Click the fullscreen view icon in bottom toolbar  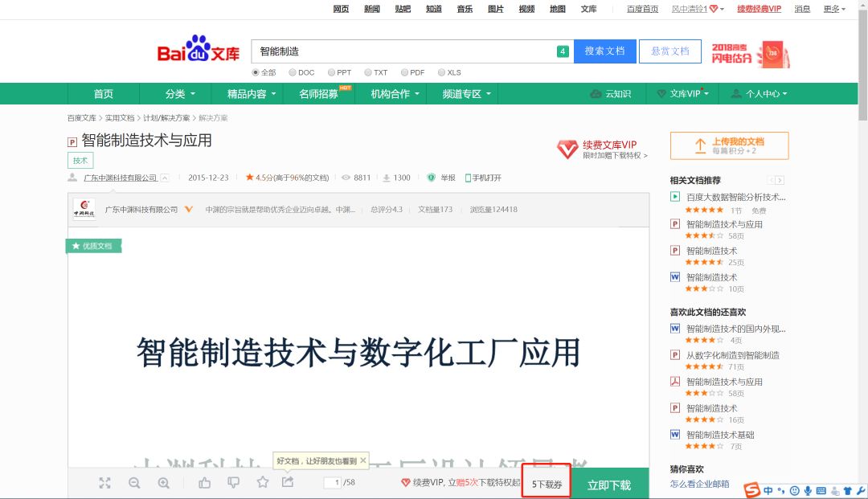(104, 483)
